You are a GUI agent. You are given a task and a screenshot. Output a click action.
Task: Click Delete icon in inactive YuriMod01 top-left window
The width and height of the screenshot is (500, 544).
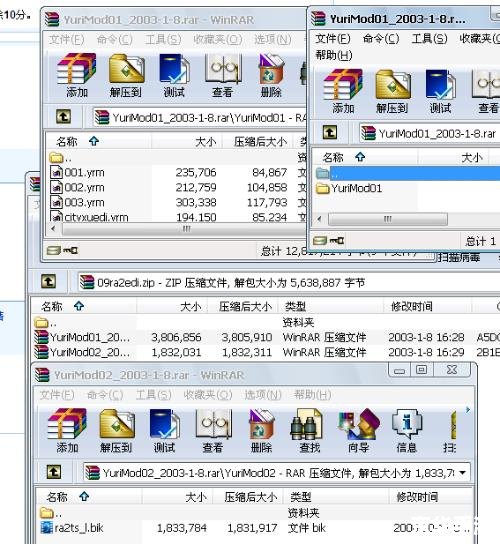[271, 75]
